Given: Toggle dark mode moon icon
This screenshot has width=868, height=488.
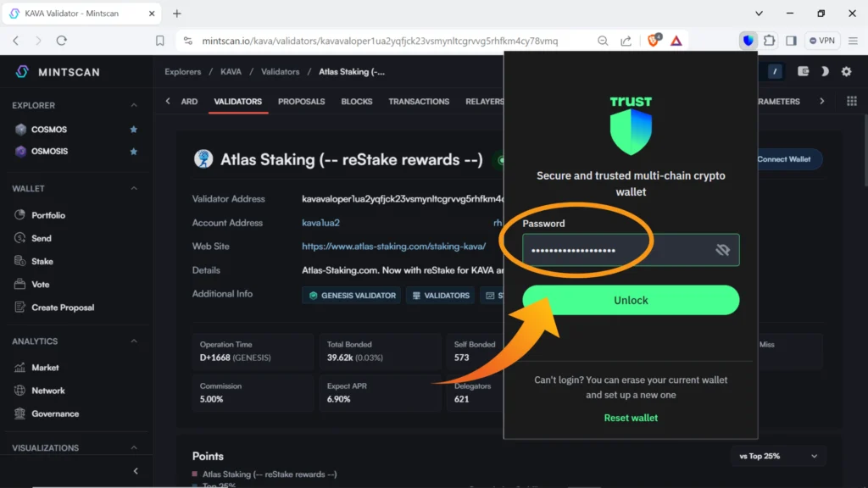Looking at the screenshot, I should [x=825, y=72].
